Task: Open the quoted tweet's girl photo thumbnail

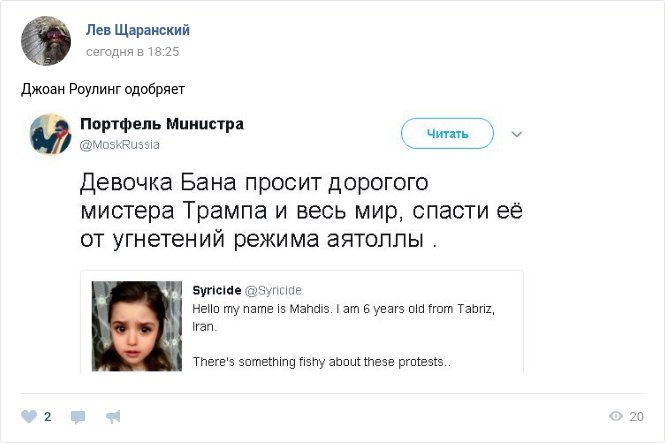Action: point(137,326)
